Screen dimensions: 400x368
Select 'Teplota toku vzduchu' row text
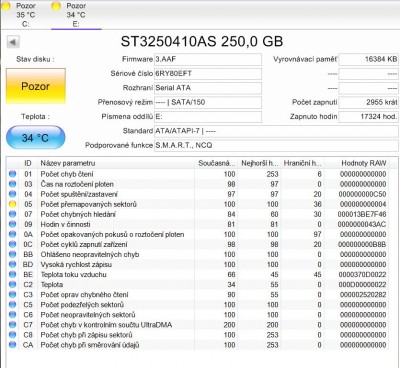73,274
